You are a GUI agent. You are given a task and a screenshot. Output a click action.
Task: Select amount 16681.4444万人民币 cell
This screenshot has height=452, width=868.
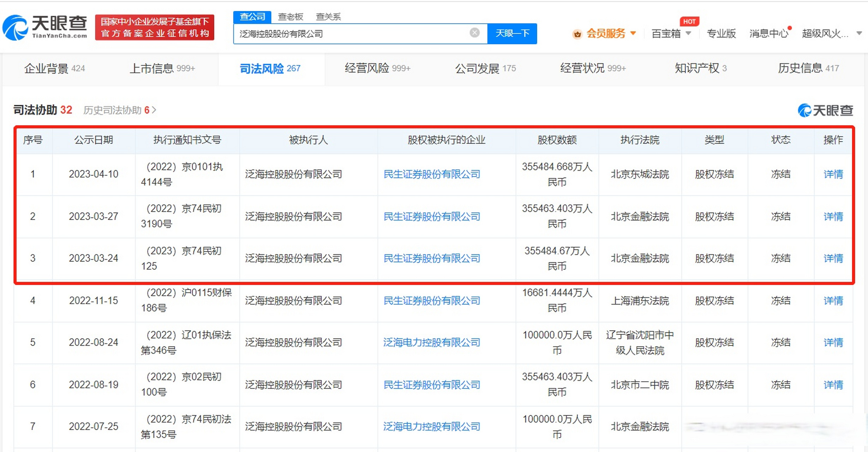click(557, 301)
